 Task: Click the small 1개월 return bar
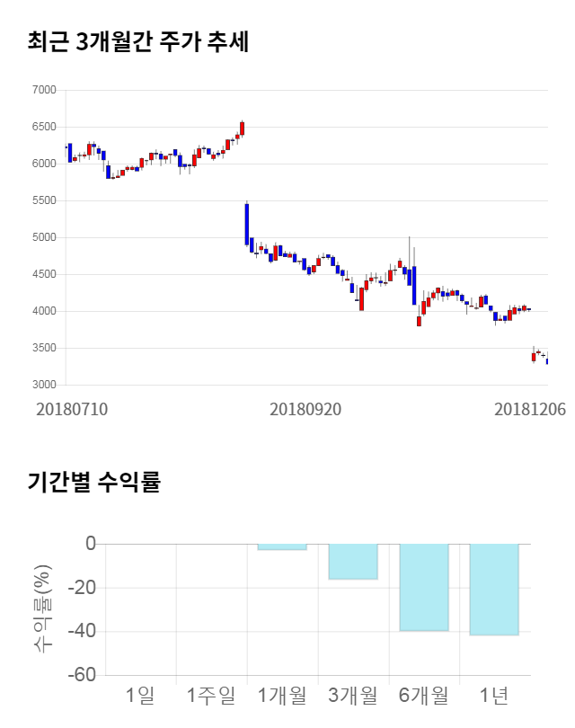click(x=282, y=546)
